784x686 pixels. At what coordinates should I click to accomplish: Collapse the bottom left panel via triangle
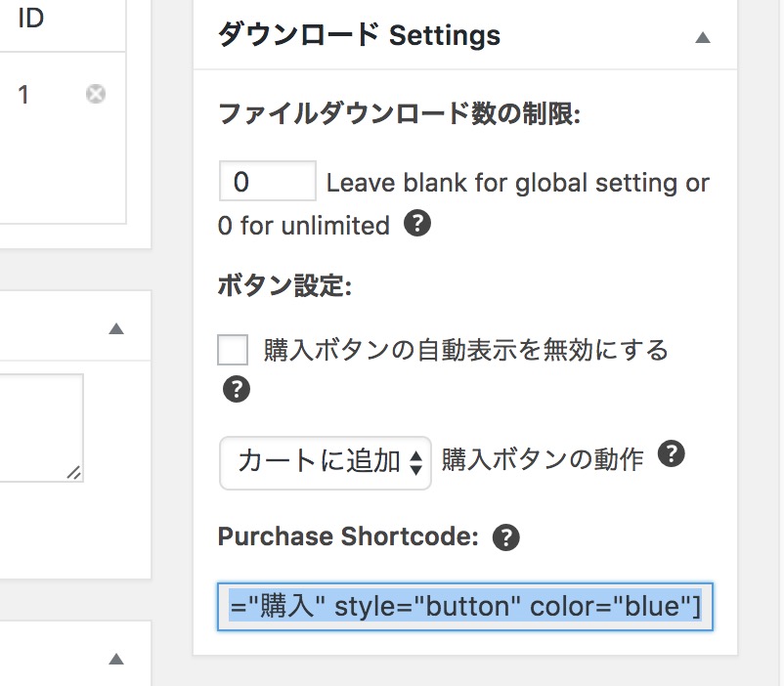coord(116,659)
